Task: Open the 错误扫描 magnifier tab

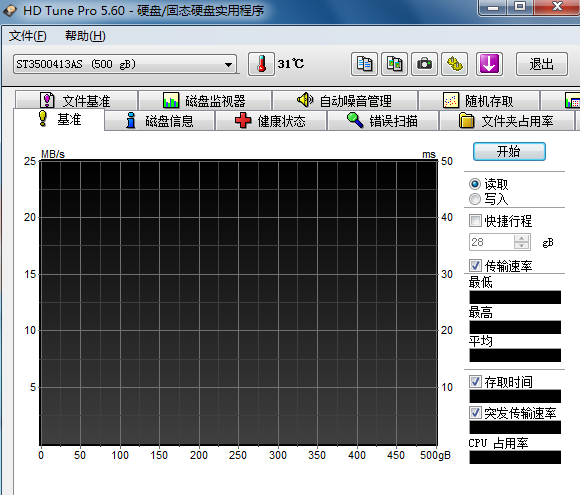Action: coord(383,121)
